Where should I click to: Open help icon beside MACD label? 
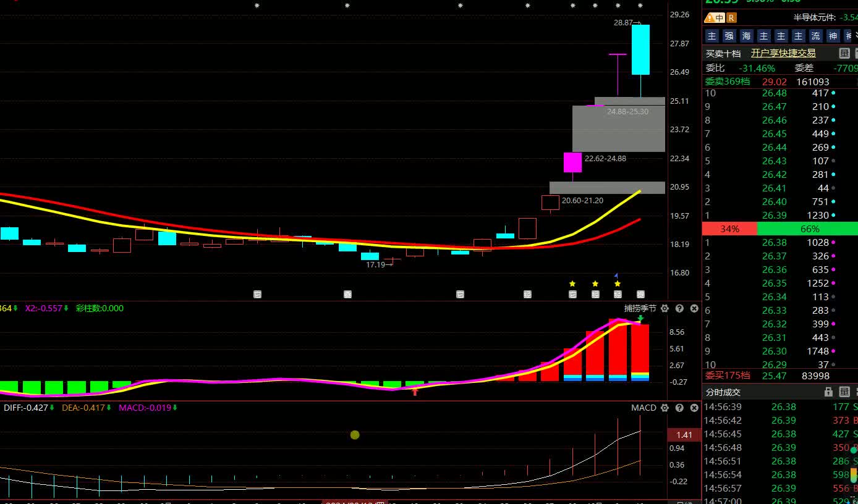679,408
